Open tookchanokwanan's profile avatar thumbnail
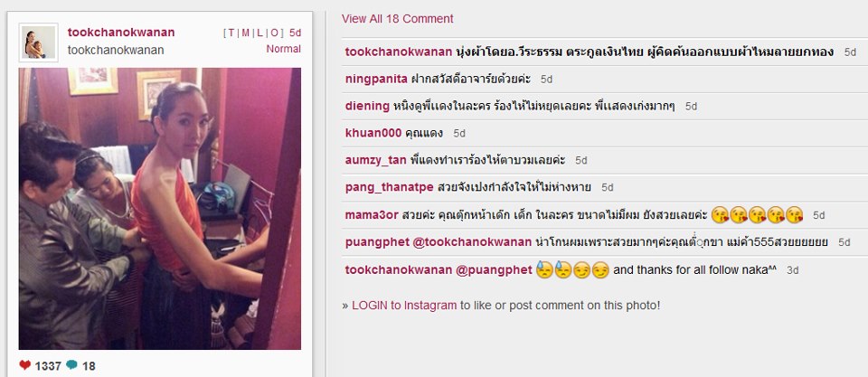 (38, 42)
